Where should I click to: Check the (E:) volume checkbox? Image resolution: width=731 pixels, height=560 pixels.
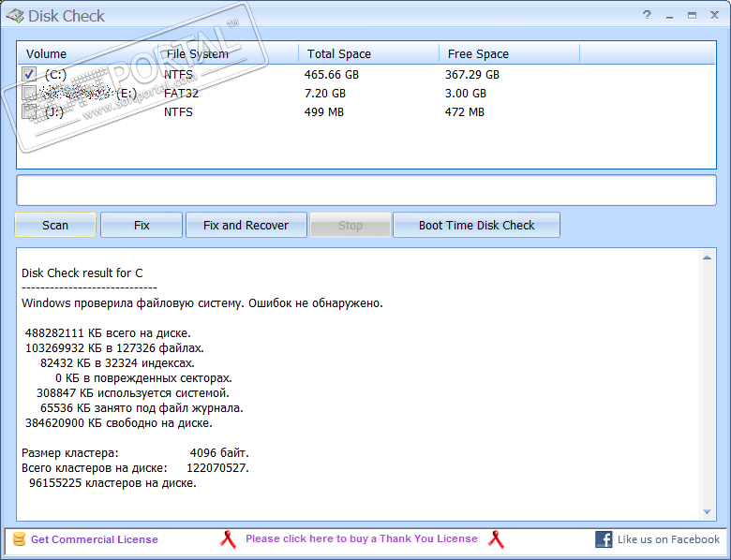[x=29, y=93]
